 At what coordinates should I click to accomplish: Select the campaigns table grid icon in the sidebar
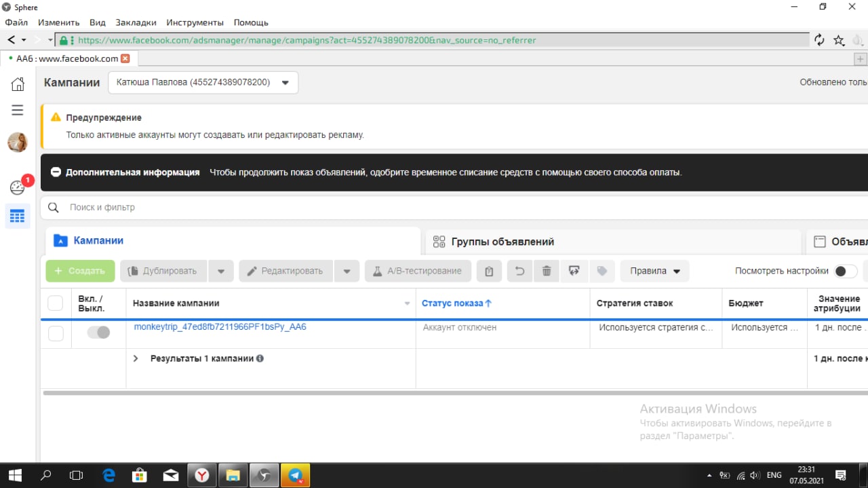tap(18, 217)
